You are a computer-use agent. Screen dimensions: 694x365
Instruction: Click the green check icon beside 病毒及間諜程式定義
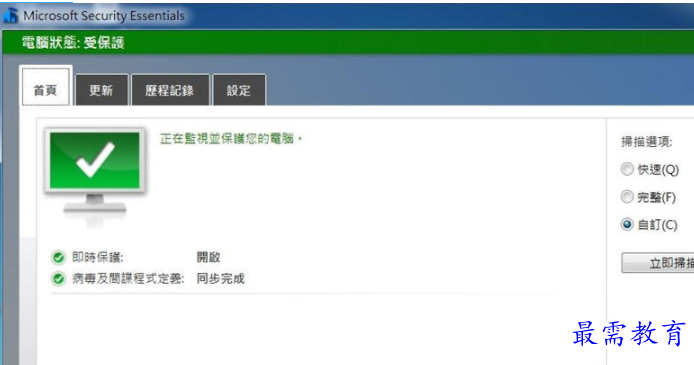(58, 279)
